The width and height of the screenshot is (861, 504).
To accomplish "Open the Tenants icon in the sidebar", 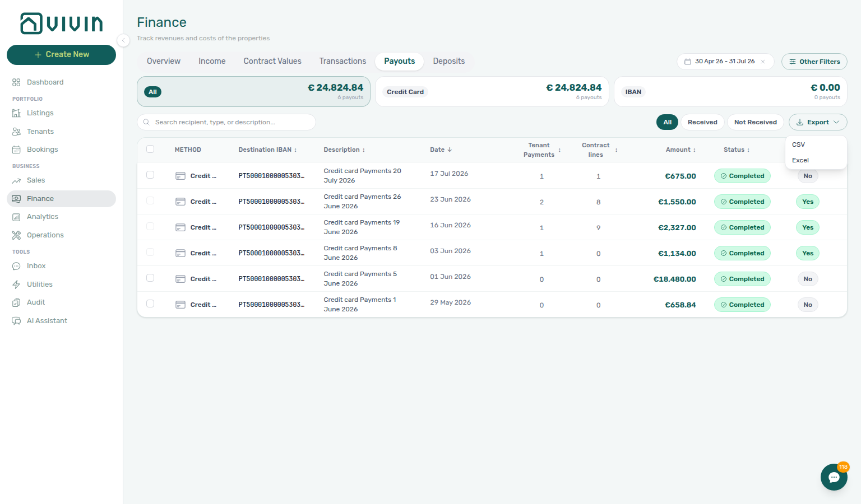I will click(16, 132).
